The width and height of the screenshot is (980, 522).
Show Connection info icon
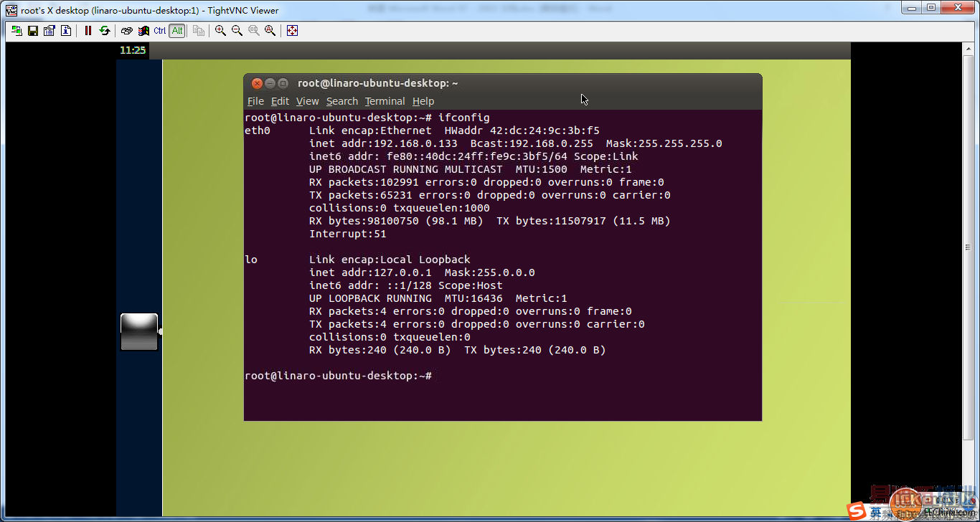(66, 31)
